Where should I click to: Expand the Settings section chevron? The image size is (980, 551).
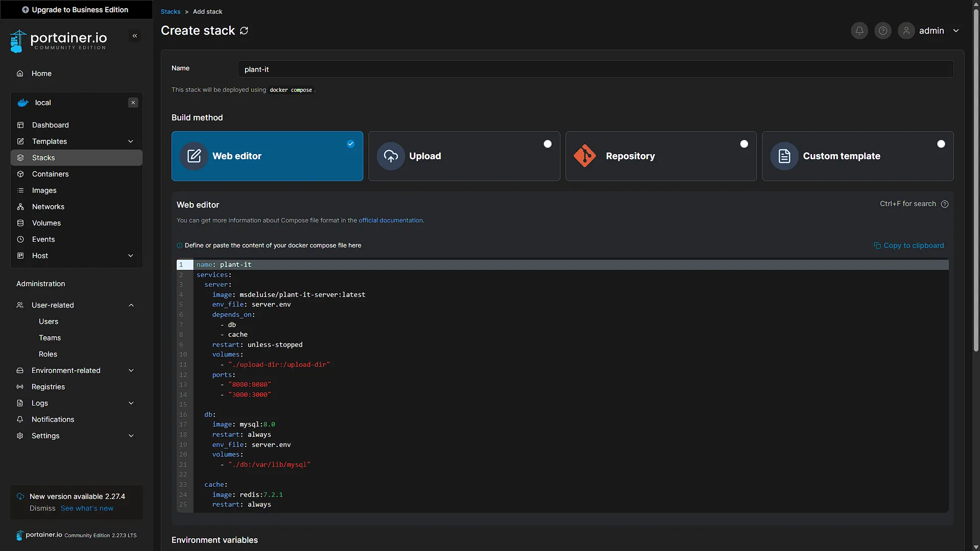pyautogui.click(x=131, y=436)
